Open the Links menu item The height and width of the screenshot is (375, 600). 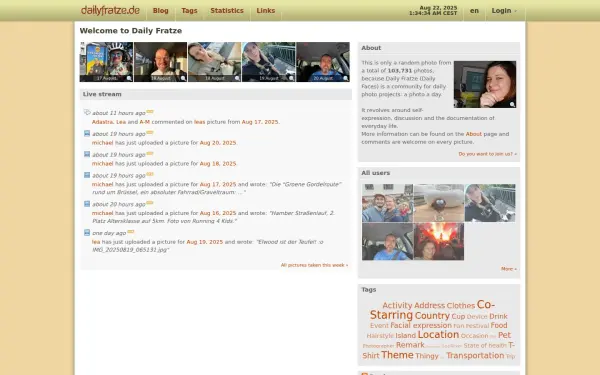[266, 11]
